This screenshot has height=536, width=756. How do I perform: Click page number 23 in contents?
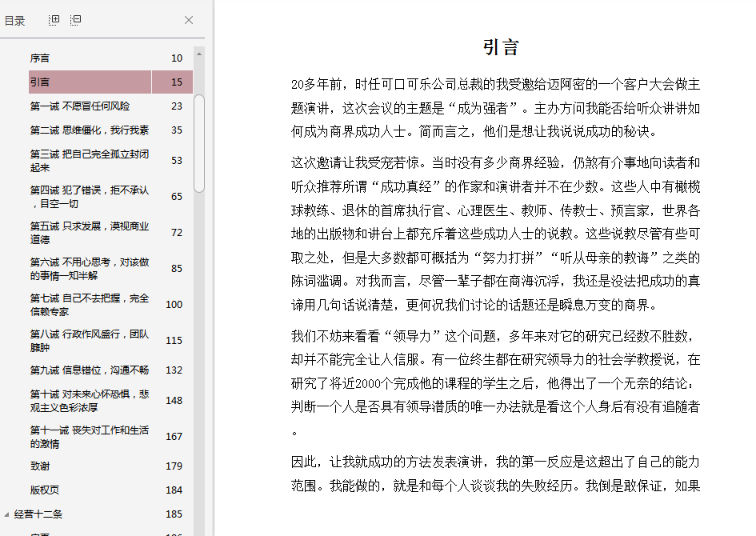[177, 106]
